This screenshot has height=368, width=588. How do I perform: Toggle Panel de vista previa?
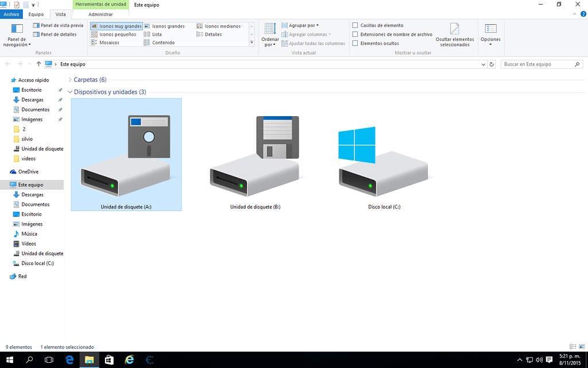point(58,25)
